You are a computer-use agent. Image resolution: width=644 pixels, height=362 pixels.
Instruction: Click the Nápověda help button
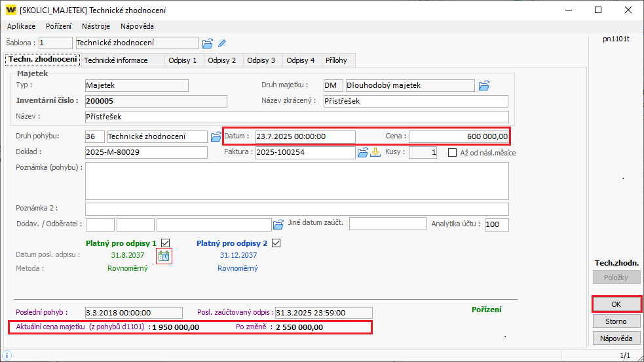tap(616, 338)
